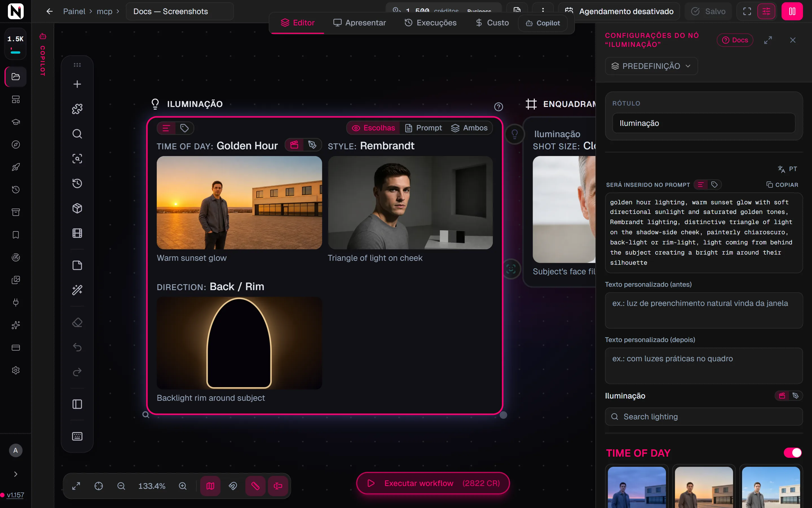Open the Docs help link
This screenshot has width=812, height=508.
click(735, 40)
